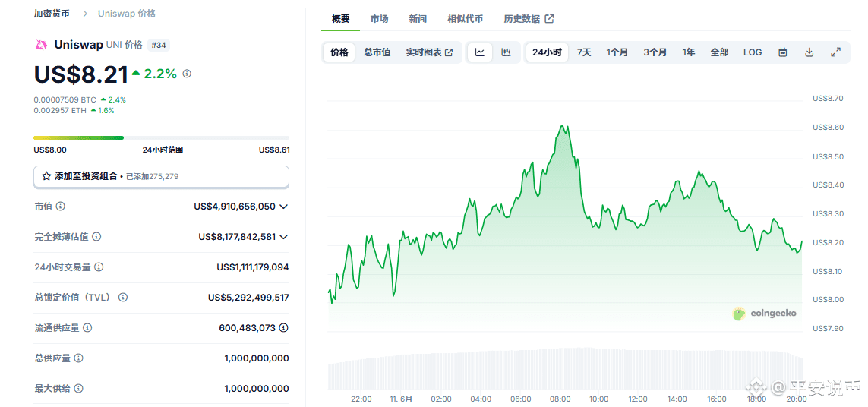
Task: Click 添加至投资组合 button
Action: [161, 177]
